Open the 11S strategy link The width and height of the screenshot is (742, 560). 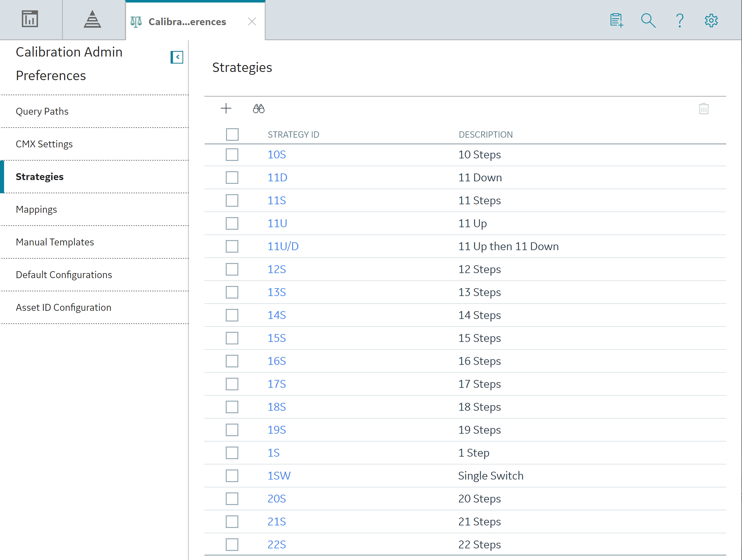click(x=277, y=200)
